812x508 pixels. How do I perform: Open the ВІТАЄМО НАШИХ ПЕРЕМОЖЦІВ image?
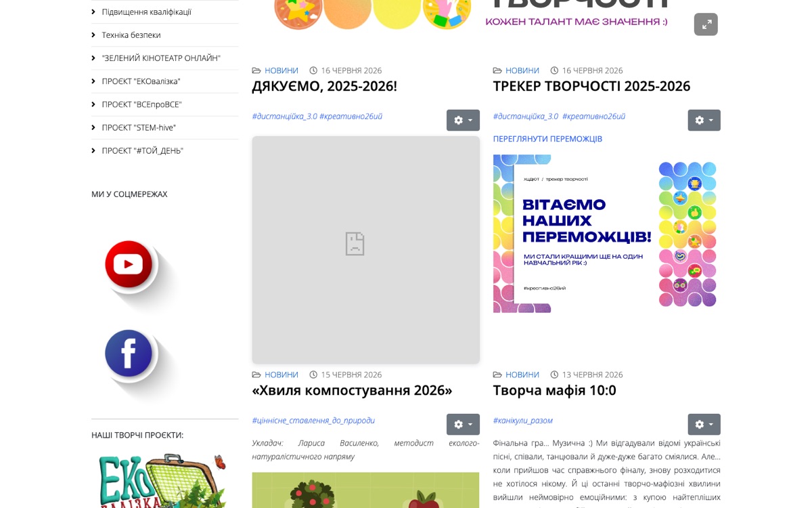click(606, 234)
